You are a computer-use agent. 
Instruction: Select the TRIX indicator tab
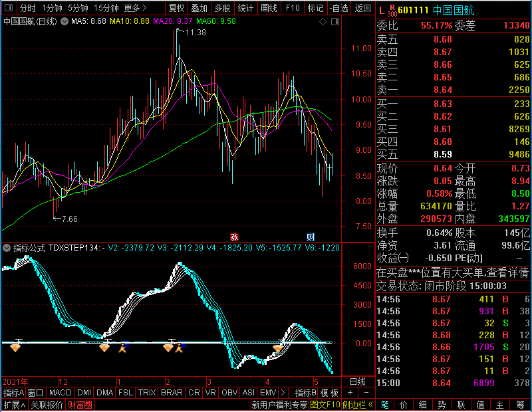point(147,393)
